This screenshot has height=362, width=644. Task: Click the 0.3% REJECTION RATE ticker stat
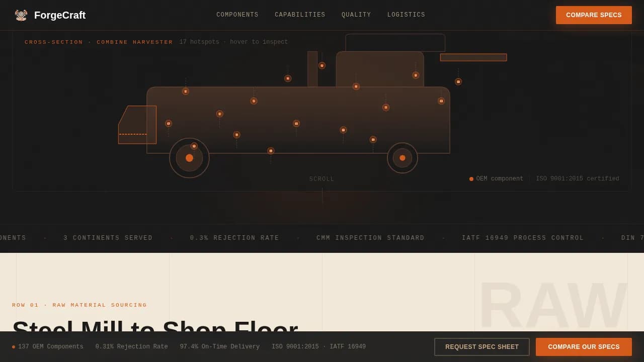pos(234,237)
